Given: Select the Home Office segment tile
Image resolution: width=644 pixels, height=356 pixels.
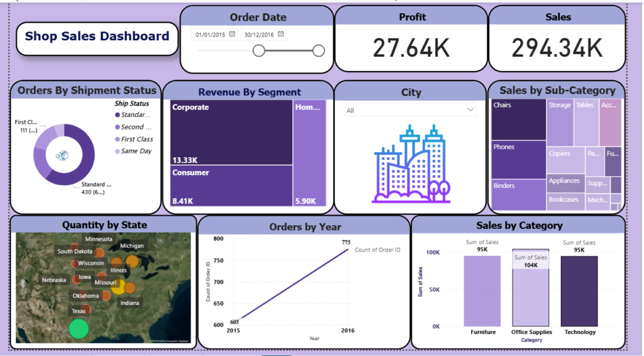Looking at the screenshot, I should click(309, 153).
